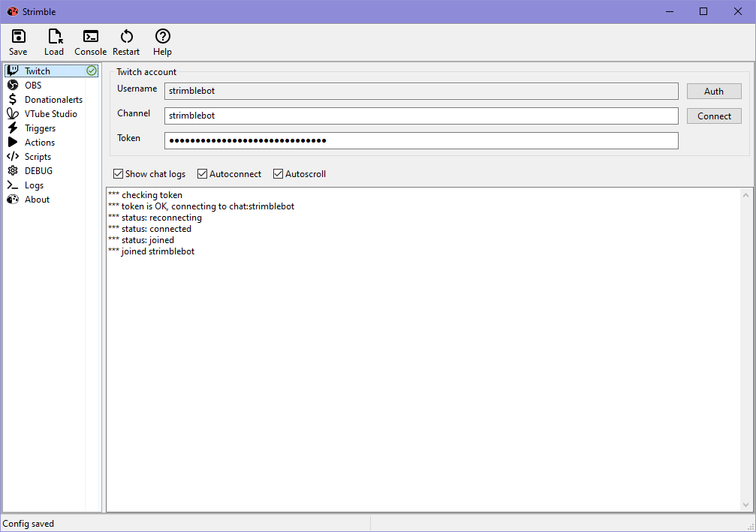Switch to the Triggers section label
The width and height of the screenshot is (756, 532).
coord(40,128)
